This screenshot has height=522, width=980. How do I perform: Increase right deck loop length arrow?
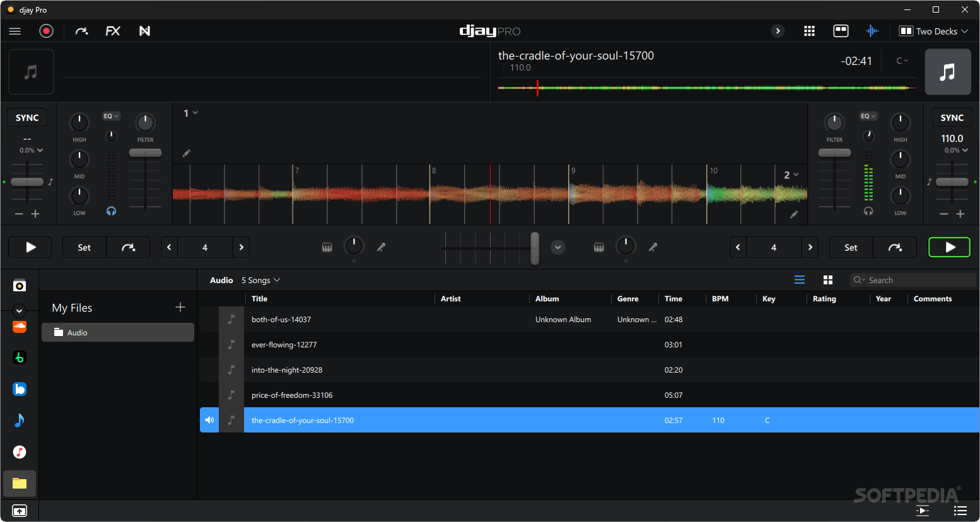point(810,247)
